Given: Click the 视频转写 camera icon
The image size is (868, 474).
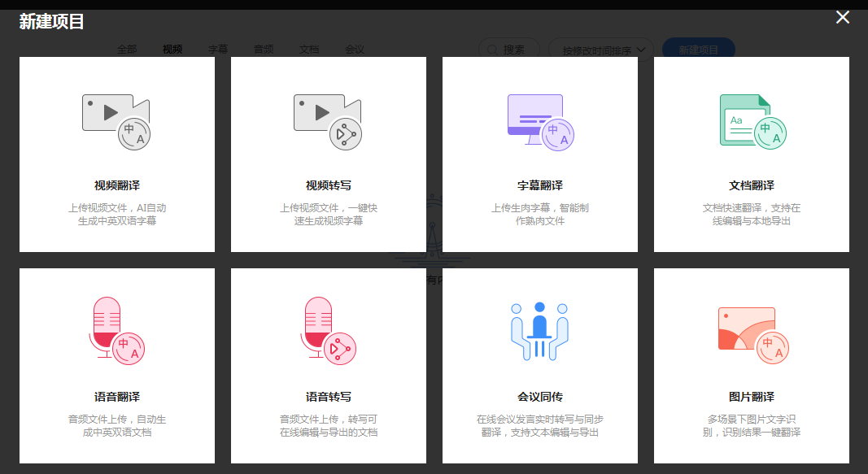Looking at the screenshot, I should tap(328, 122).
